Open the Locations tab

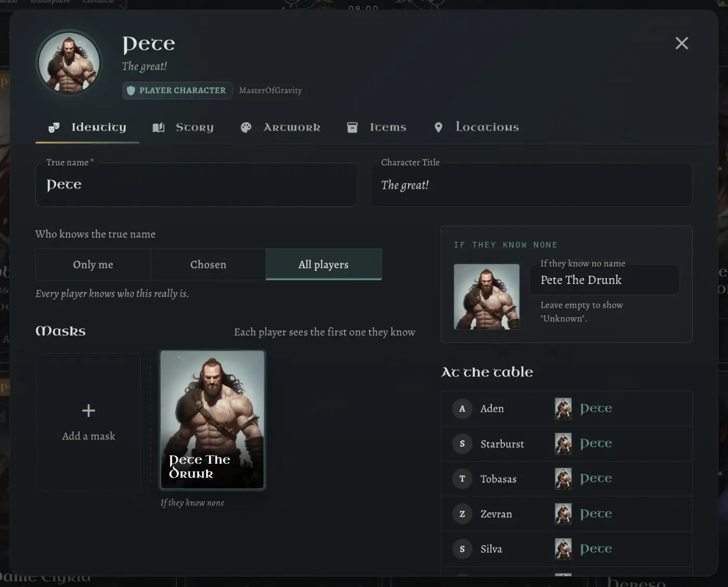[x=476, y=127]
